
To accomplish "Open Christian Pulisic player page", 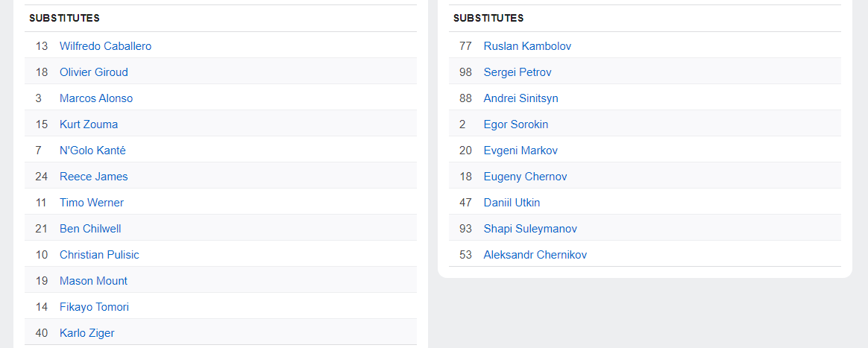I will (x=99, y=255).
